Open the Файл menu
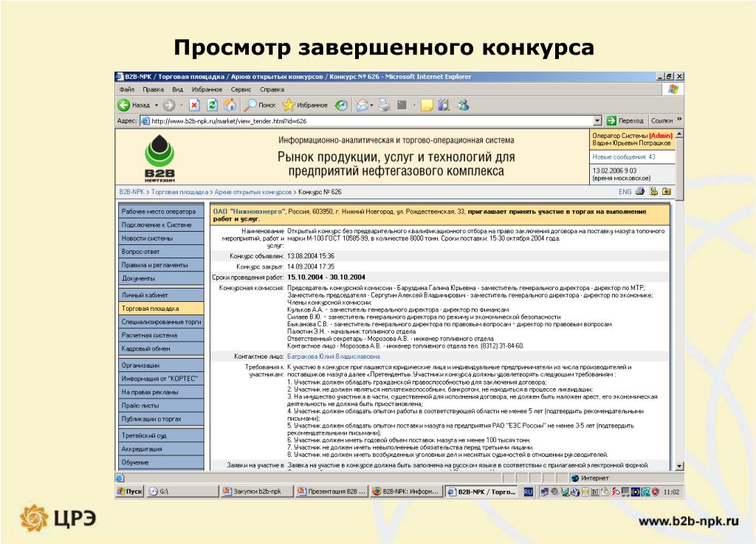 pyautogui.click(x=127, y=89)
